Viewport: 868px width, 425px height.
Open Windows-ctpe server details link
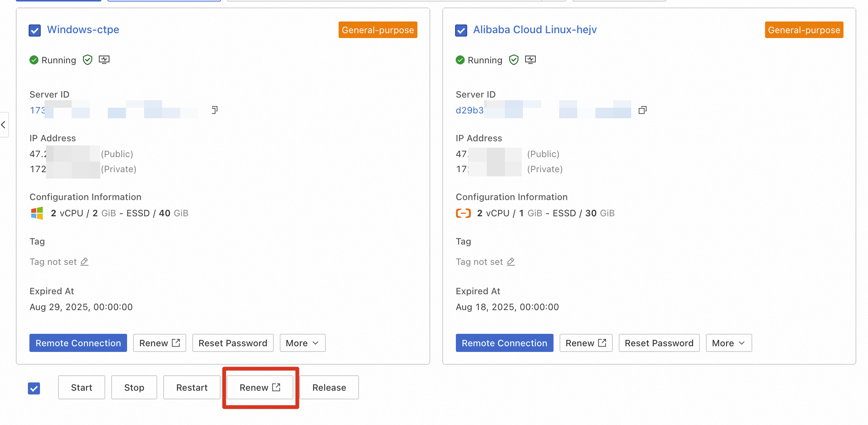tap(83, 29)
